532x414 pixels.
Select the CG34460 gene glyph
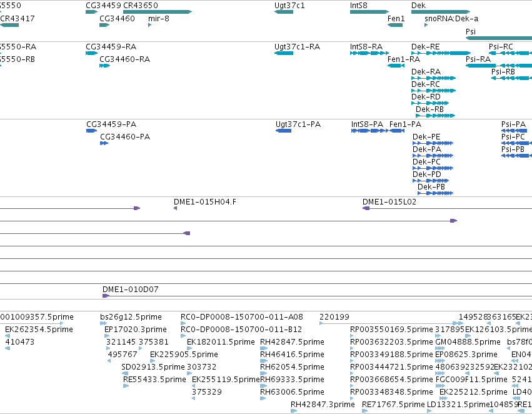pos(104,25)
